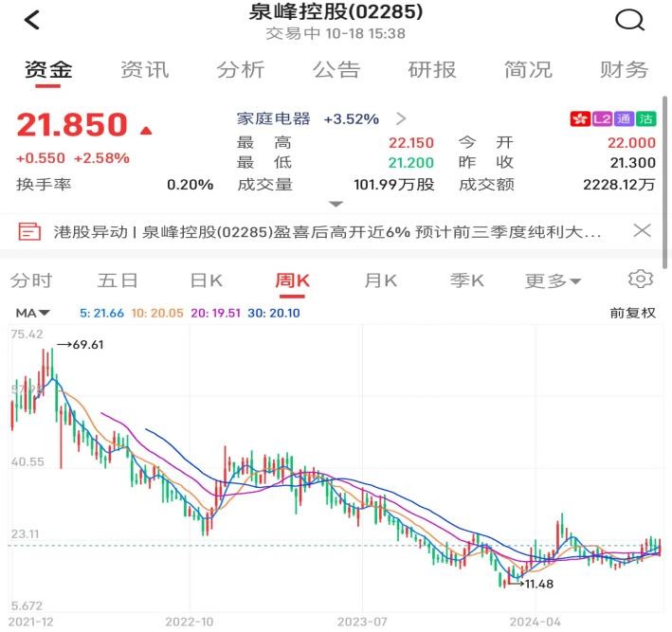The width and height of the screenshot is (672, 632).
Task: Open the 更多 period dropdown
Action: pos(553,281)
